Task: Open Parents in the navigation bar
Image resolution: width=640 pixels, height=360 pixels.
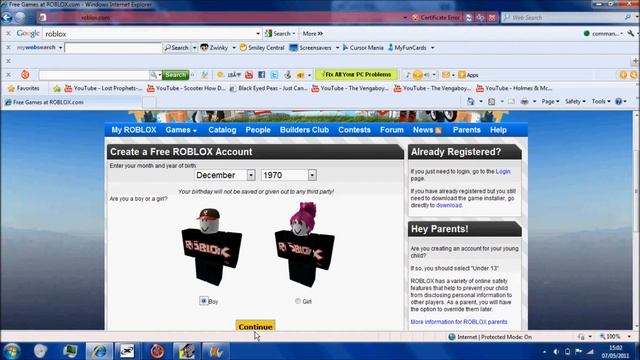Action: pos(467,130)
